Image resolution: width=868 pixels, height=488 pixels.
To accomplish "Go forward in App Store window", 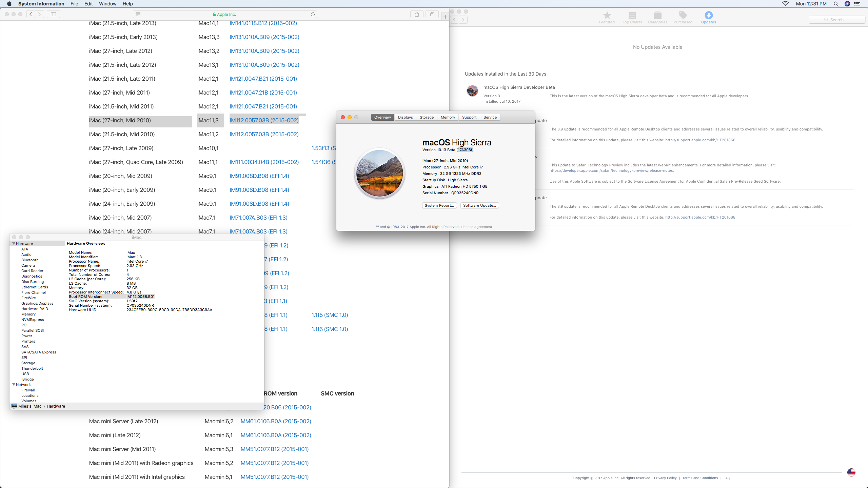I will [463, 20].
